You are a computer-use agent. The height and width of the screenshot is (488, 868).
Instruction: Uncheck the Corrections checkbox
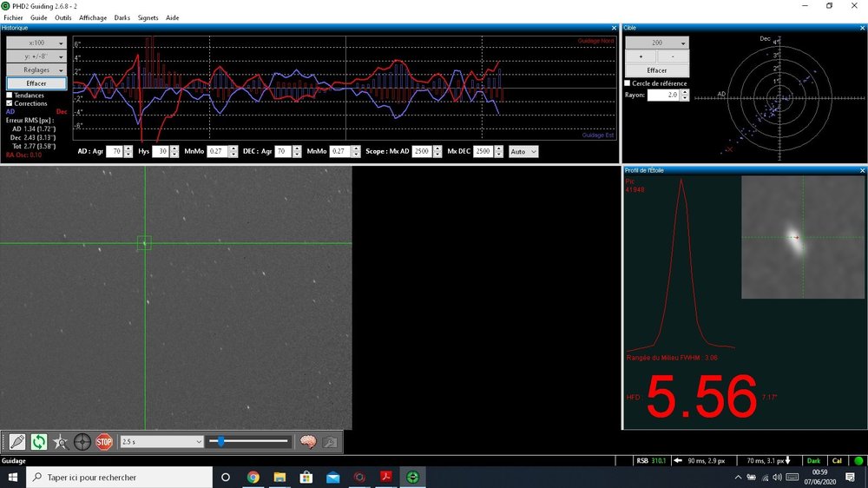10,103
